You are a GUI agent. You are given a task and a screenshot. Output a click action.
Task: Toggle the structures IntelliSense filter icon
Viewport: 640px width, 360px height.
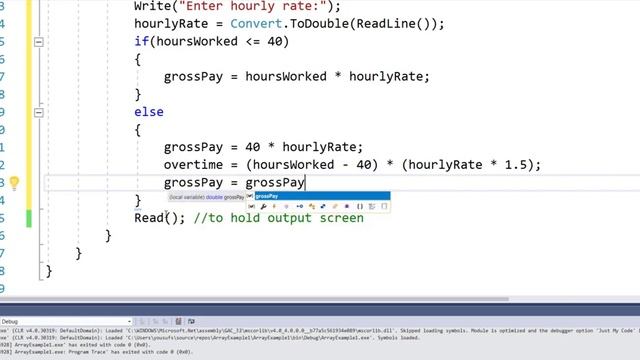click(x=323, y=206)
